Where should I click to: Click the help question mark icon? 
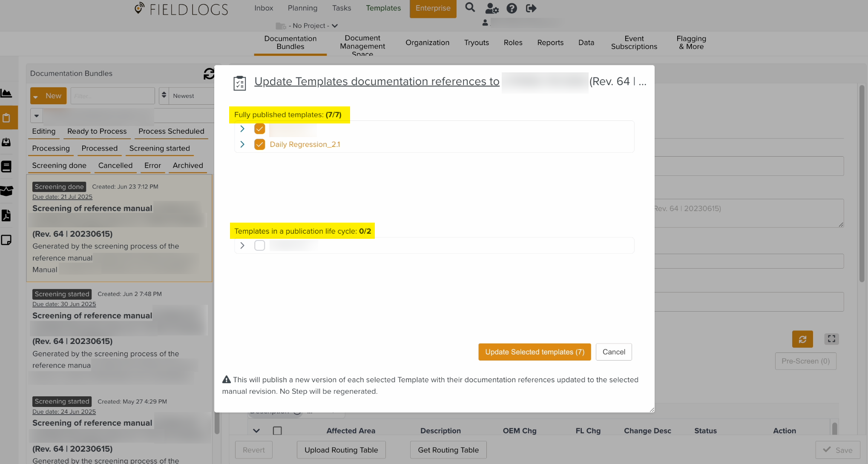[512, 8]
